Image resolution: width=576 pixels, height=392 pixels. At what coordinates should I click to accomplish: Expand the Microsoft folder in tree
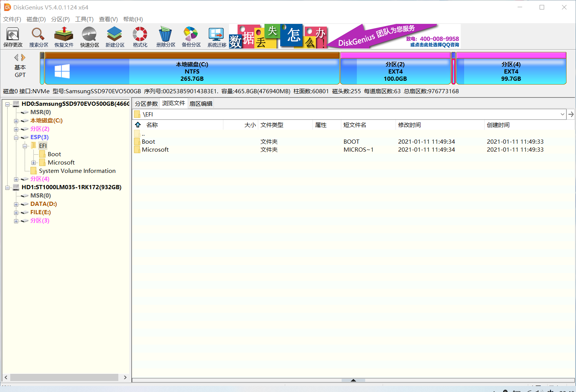tap(34, 163)
